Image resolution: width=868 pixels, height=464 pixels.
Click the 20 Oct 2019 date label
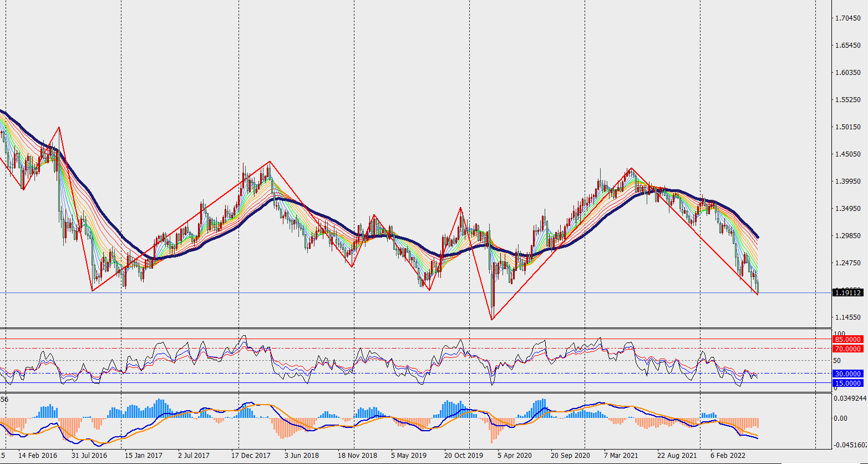click(x=464, y=455)
